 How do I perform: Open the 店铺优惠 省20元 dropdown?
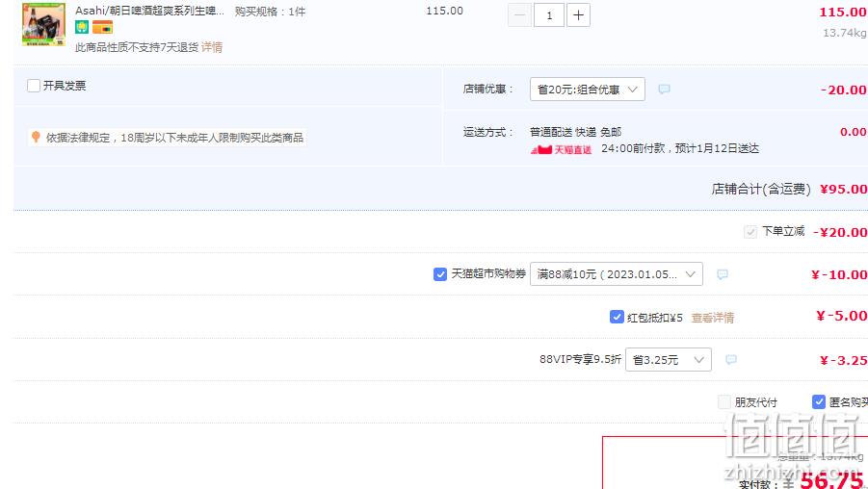coord(588,90)
